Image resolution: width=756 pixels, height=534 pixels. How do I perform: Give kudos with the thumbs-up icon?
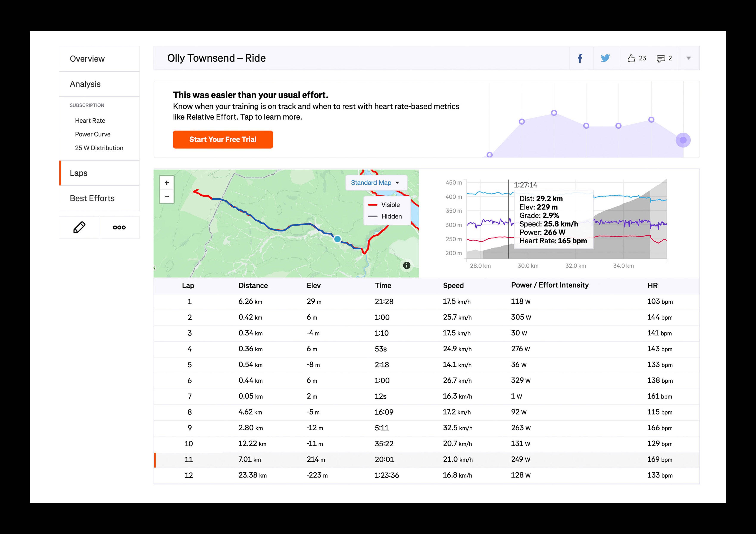click(631, 58)
